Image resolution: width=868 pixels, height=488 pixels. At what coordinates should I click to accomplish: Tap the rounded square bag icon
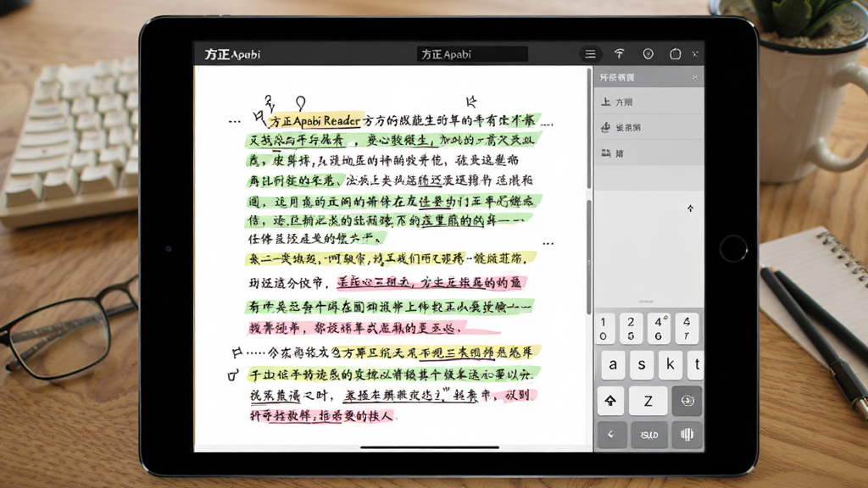[676, 53]
